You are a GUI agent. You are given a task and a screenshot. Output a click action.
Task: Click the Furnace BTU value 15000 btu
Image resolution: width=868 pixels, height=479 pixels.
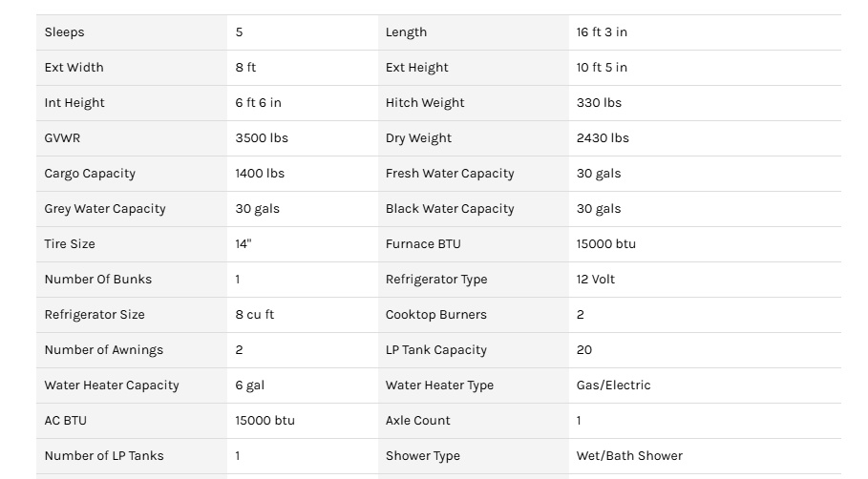pyautogui.click(x=605, y=244)
